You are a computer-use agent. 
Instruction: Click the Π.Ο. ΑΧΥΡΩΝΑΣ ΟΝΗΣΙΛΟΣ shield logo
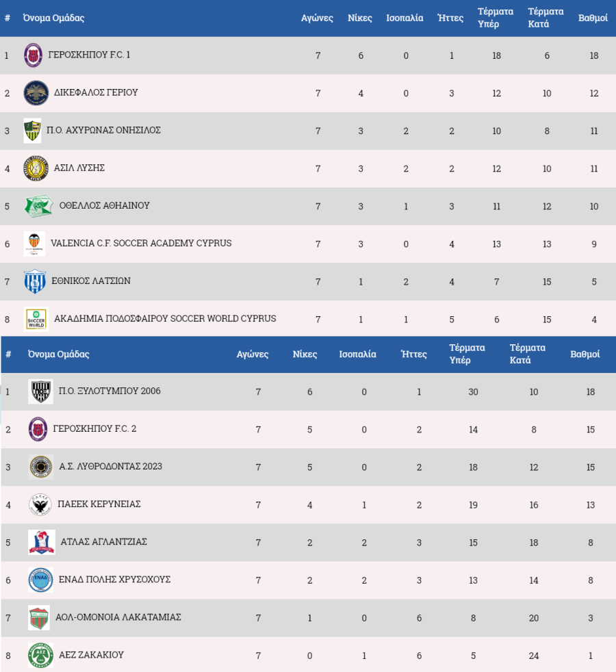(x=33, y=131)
